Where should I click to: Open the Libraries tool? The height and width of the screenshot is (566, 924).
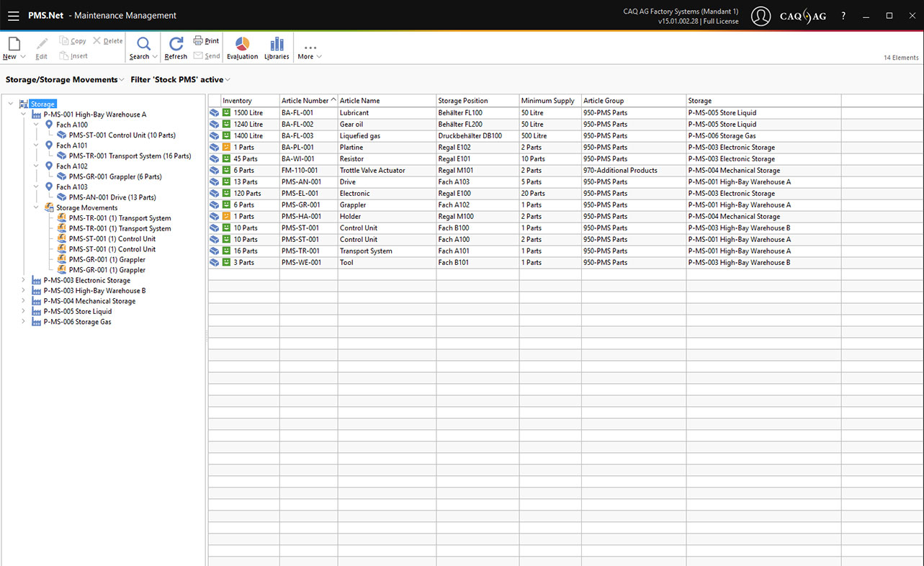click(x=277, y=45)
